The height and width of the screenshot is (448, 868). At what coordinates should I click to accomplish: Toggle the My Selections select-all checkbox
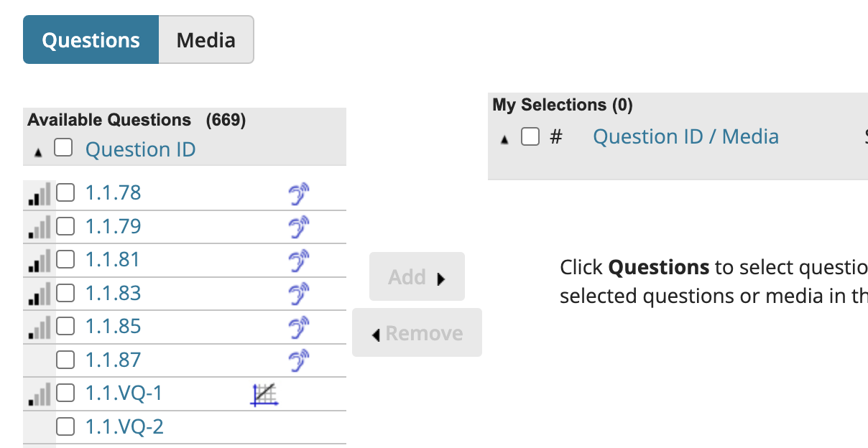(530, 136)
